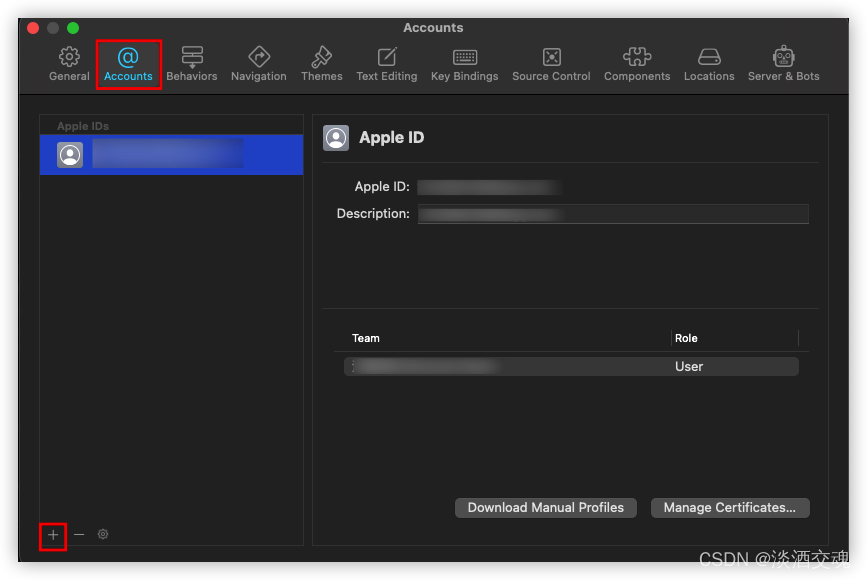Show the Locations preferences tab
This screenshot has width=867, height=580.
(x=709, y=64)
